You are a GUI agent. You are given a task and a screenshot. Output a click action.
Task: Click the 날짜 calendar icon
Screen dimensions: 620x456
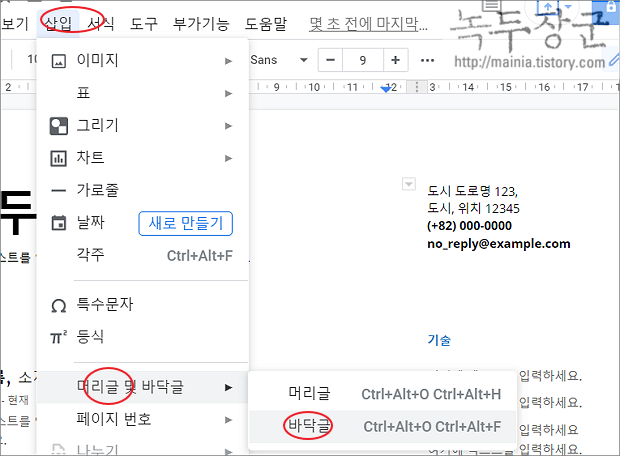(59, 223)
